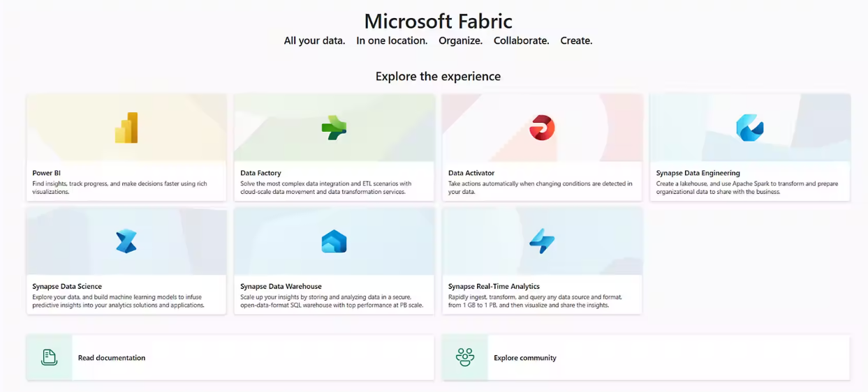Click the Synapse Data Engineering icon
This screenshot has width=868, height=392.
point(749,128)
